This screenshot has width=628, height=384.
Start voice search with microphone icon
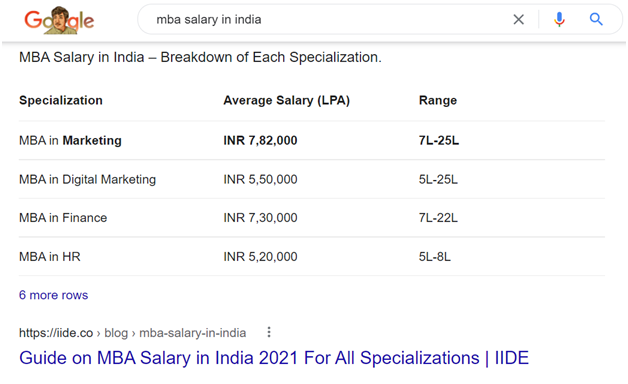pos(560,19)
